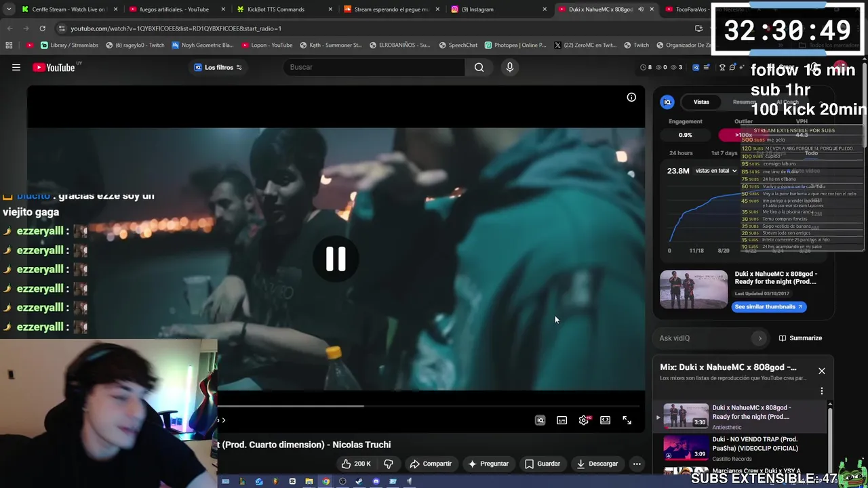
Task: Switch player to theater mode
Action: point(606,420)
